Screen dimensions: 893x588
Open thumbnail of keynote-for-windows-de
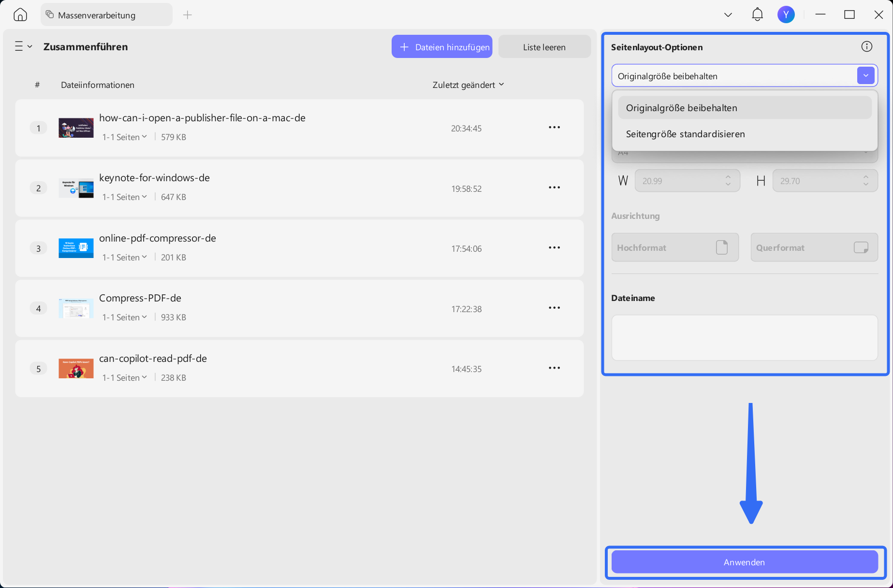click(76, 188)
